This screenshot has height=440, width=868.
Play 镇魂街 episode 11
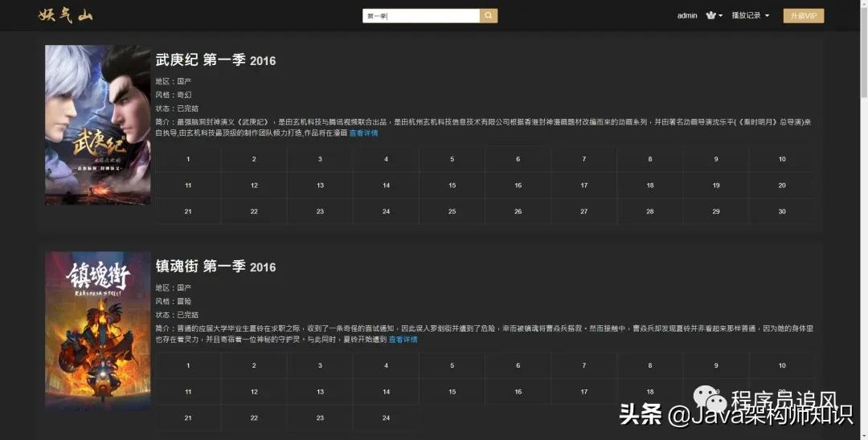pos(188,391)
